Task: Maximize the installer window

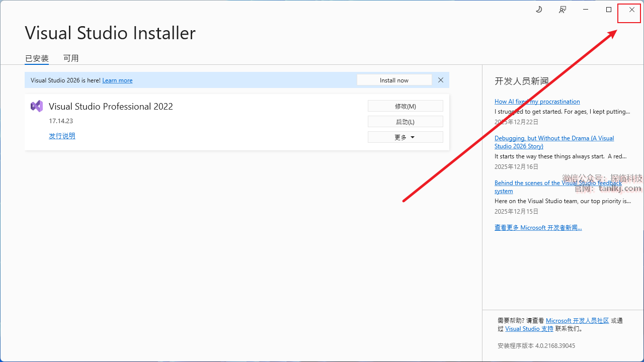Action: pyautogui.click(x=609, y=10)
